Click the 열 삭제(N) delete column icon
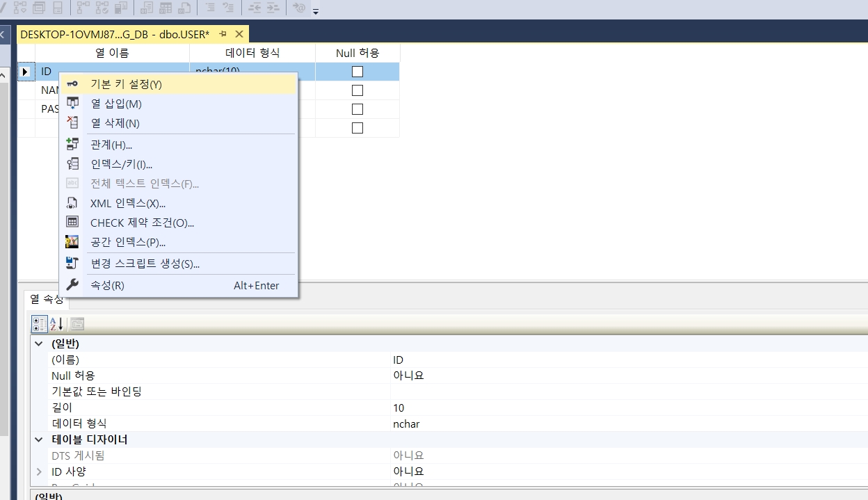 pos(72,122)
